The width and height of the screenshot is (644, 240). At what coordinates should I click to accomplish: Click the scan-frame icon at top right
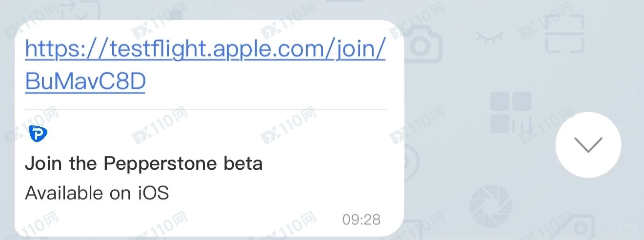[x=564, y=33]
